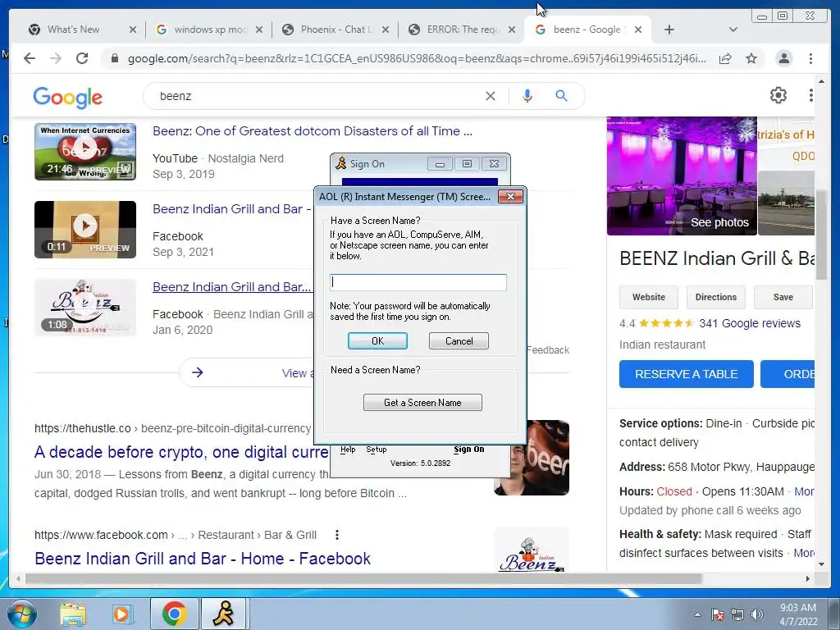The image size is (840, 630).
Task: Switch to the Phoenix - Chat tab
Action: pyautogui.click(x=336, y=30)
